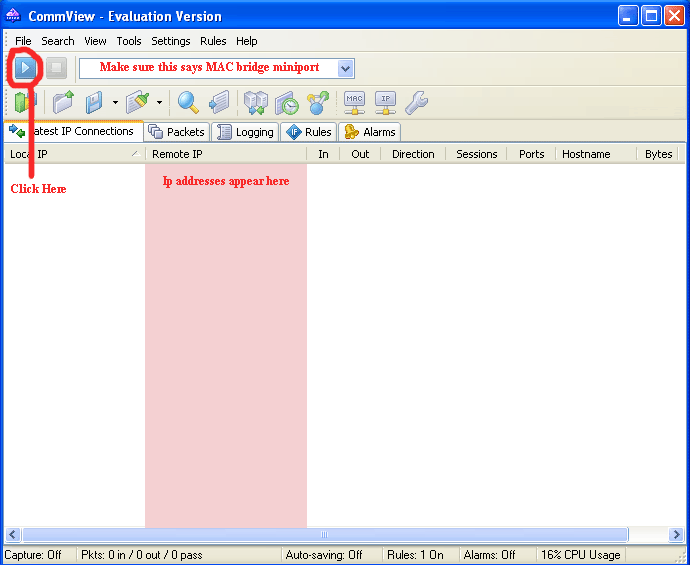This screenshot has width=690, height=565.
Task: Click the open folder toolbar icon
Action: click(63, 103)
